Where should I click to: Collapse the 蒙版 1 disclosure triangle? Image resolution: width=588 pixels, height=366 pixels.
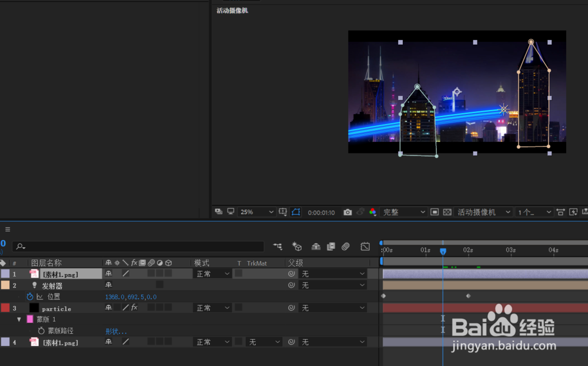19,320
